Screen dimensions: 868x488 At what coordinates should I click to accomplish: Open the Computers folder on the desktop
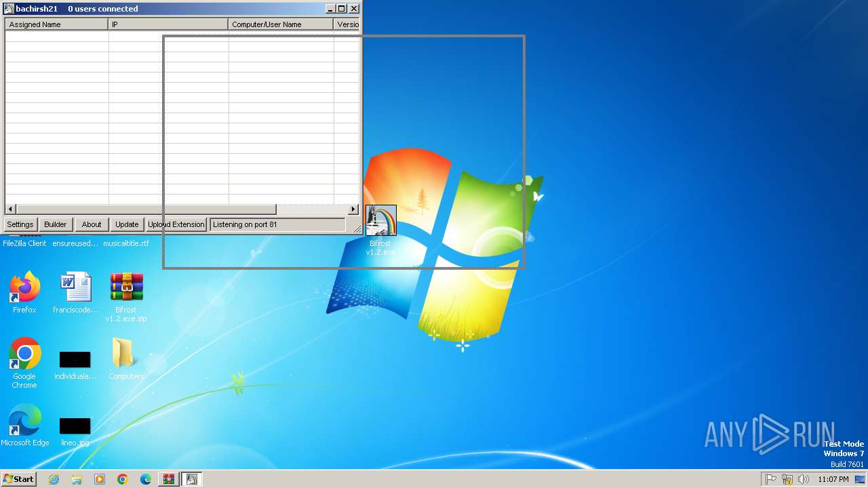[x=126, y=359]
